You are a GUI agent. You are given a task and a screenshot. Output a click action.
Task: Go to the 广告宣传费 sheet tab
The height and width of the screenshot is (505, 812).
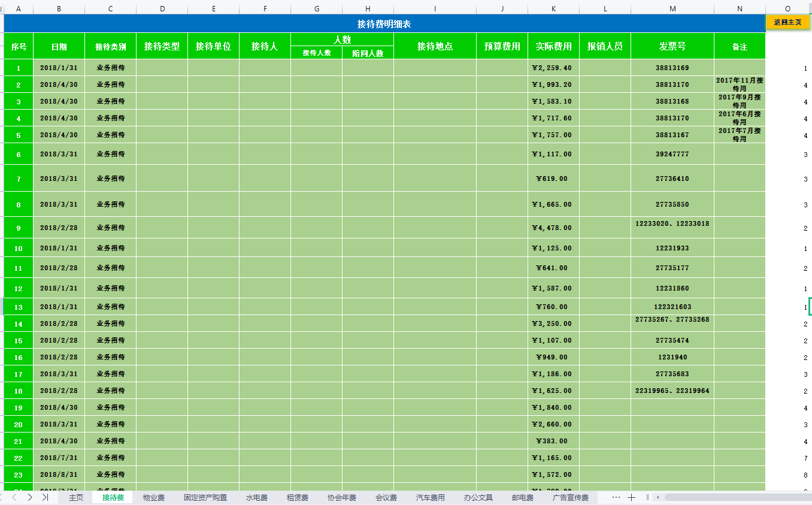[570, 498]
